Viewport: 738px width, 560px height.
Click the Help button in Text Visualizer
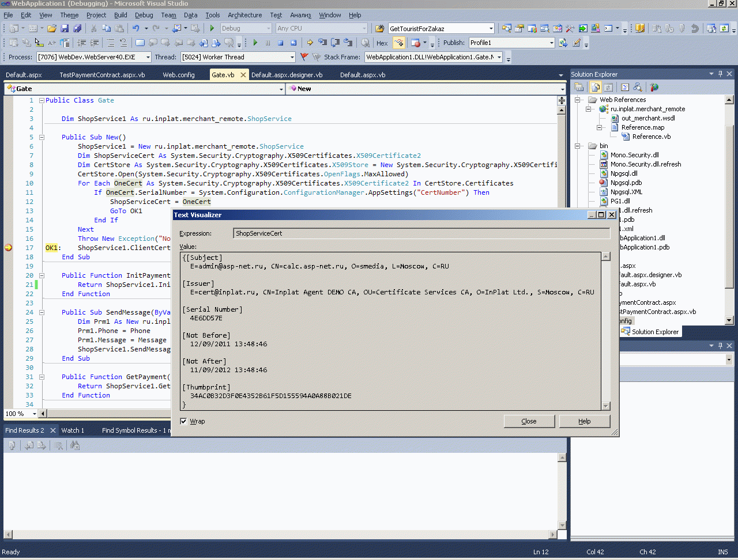(x=584, y=421)
